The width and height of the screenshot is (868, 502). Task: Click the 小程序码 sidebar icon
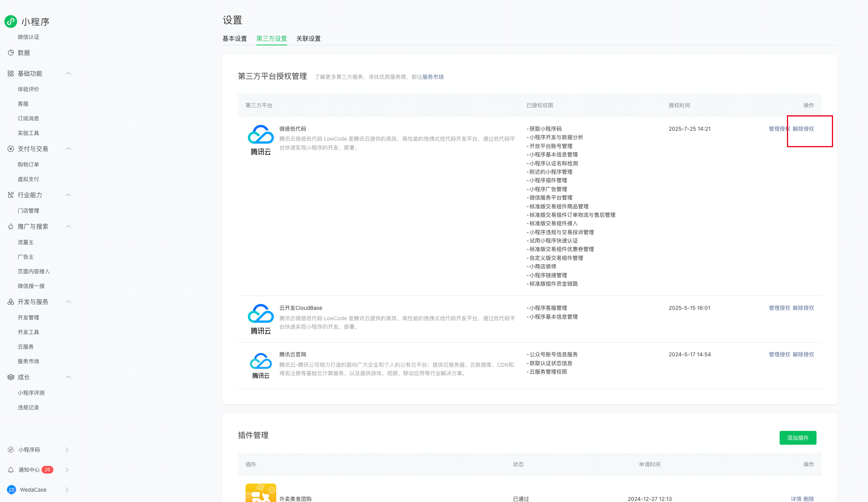point(11,450)
